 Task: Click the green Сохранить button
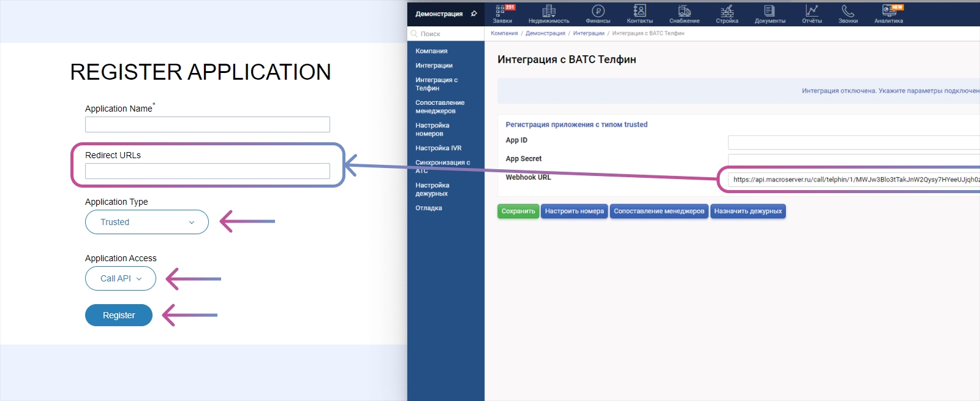click(518, 211)
